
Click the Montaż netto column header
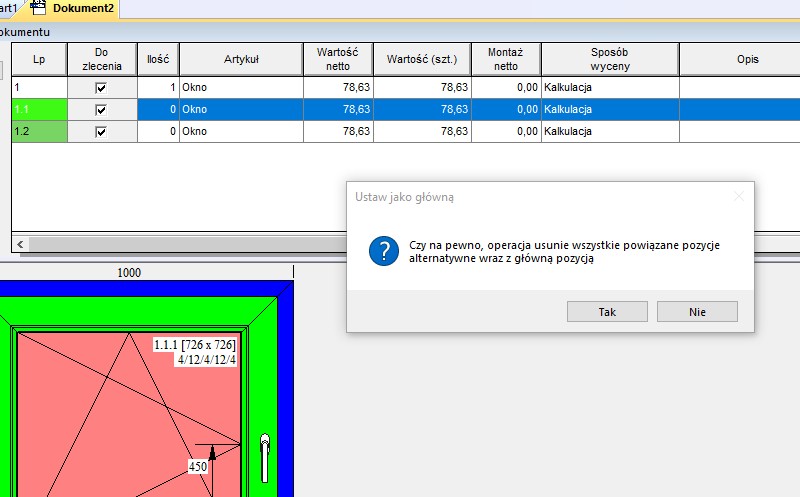(506, 59)
